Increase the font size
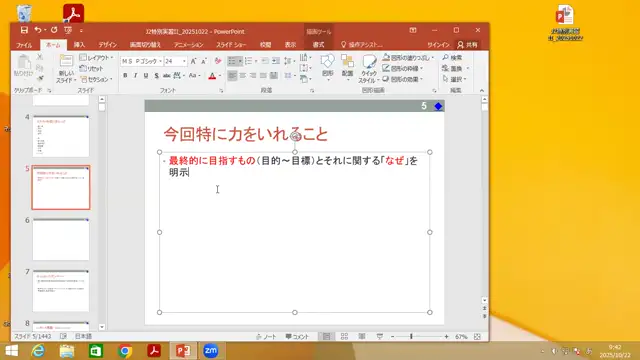 (x=193, y=61)
